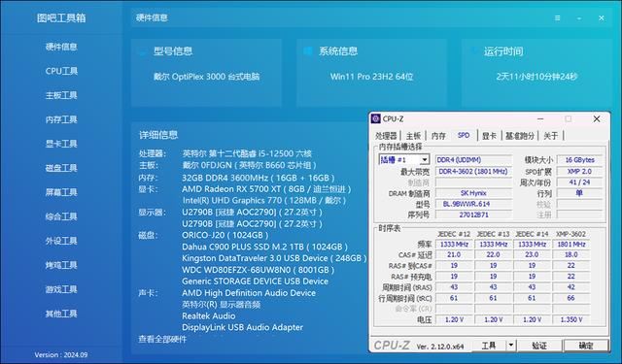622x364 pixels.
Task: Click memory entry 32GB DDR4 3600MHz
Action: [x=259, y=178]
